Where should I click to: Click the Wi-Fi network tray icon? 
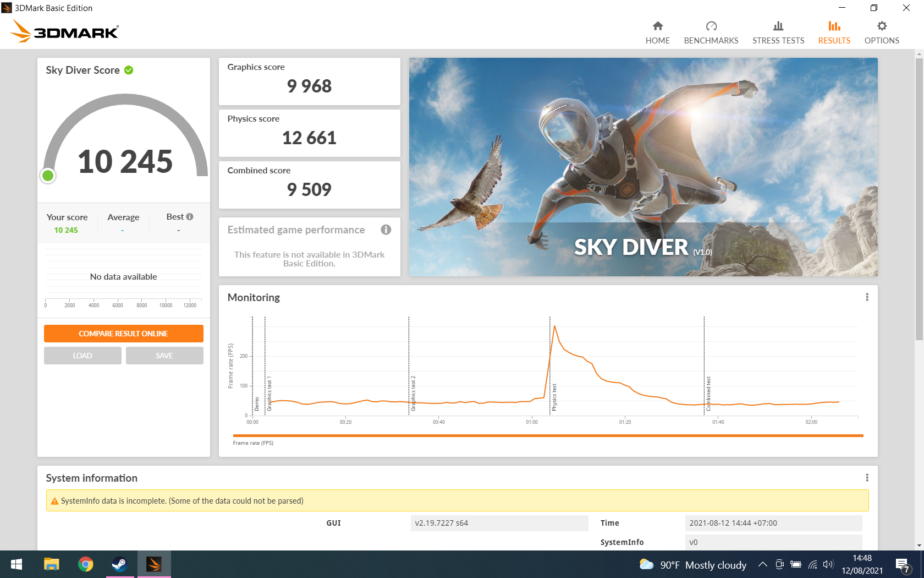point(812,564)
